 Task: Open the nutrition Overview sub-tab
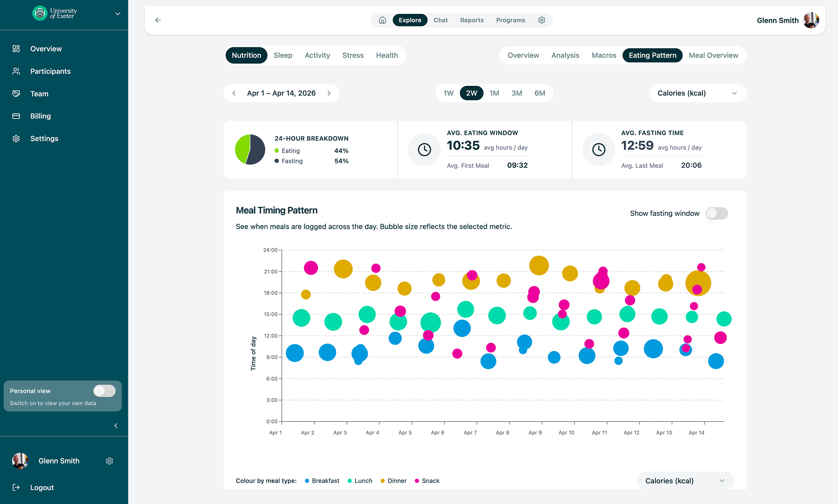pos(523,55)
